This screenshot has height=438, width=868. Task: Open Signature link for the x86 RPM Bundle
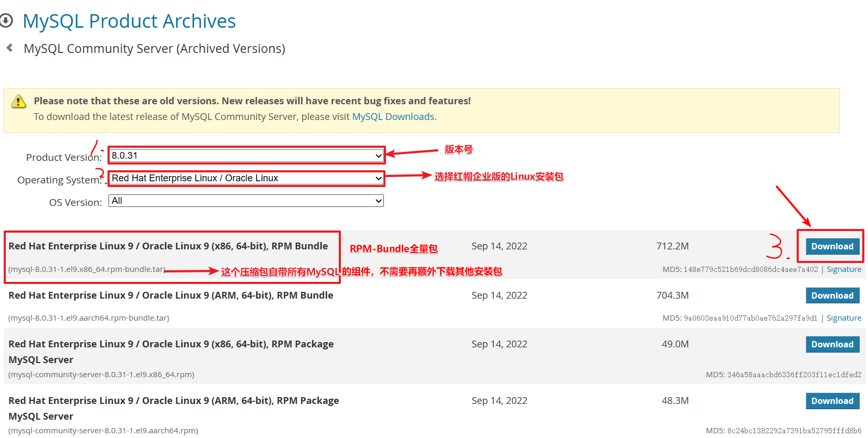point(844,269)
